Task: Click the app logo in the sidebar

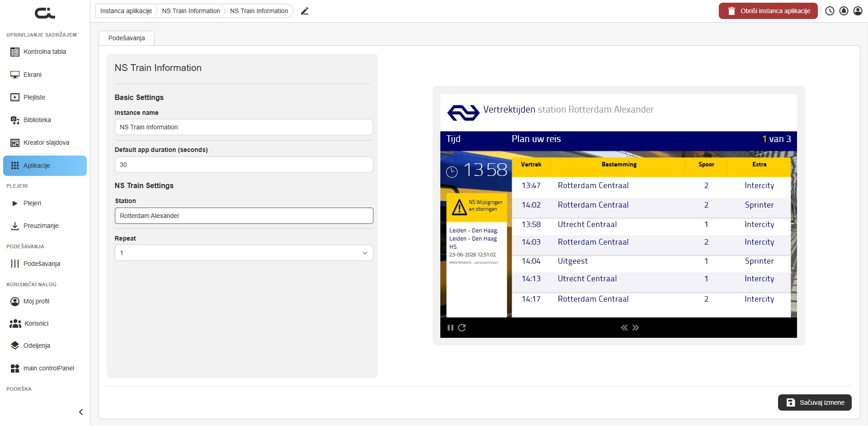Action: click(x=45, y=13)
